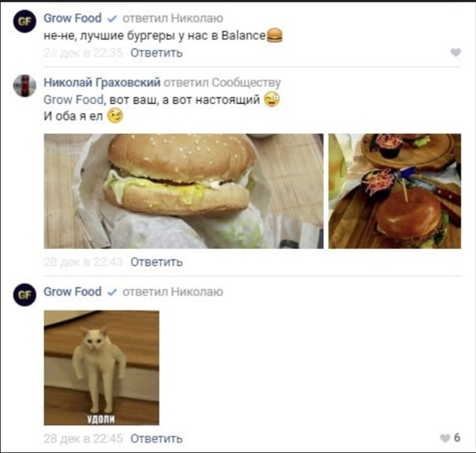Click Ответить under the burger photos
This screenshot has width=476, height=453.
pos(157,262)
